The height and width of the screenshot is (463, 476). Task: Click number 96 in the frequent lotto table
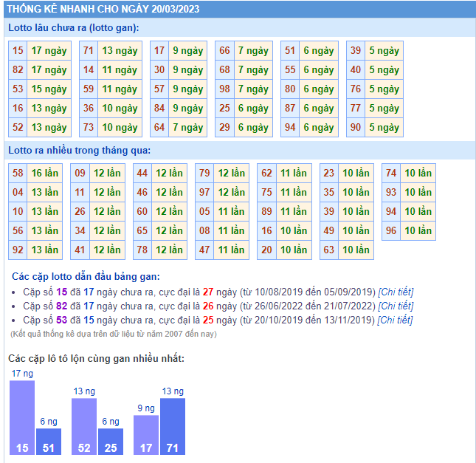point(391,231)
